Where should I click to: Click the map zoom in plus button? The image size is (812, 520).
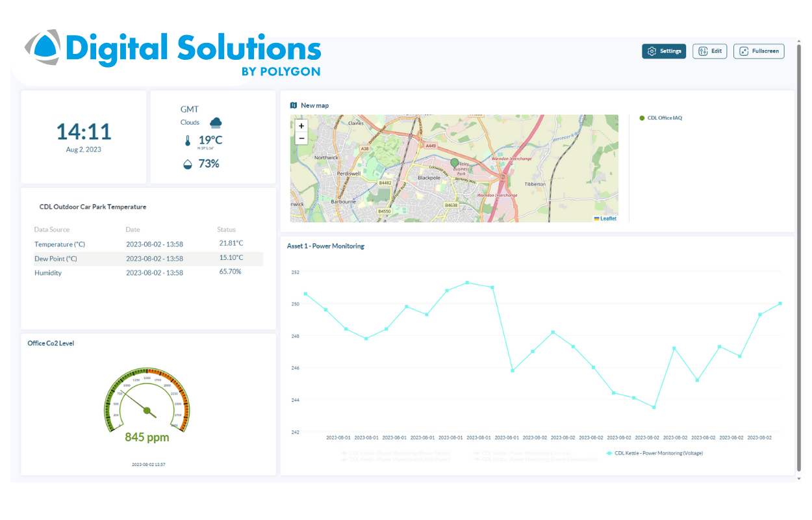click(301, 126)
